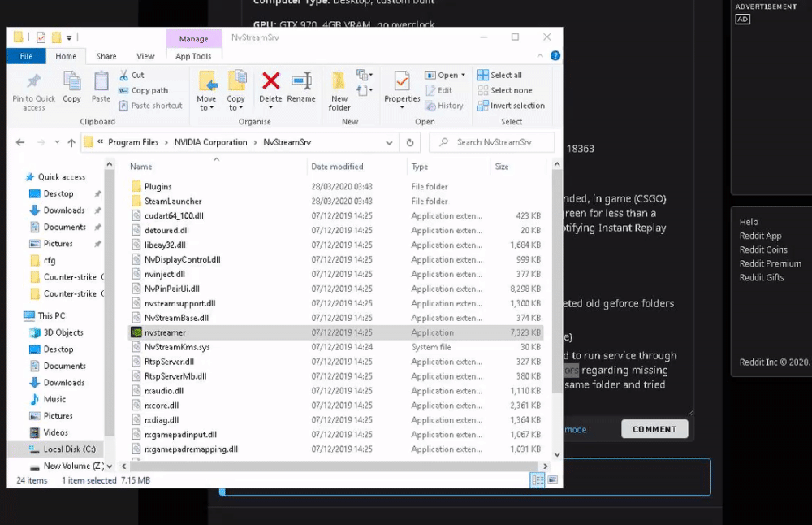
Task: Click the Copy ribbon icon
Action: tap(71, 81)
